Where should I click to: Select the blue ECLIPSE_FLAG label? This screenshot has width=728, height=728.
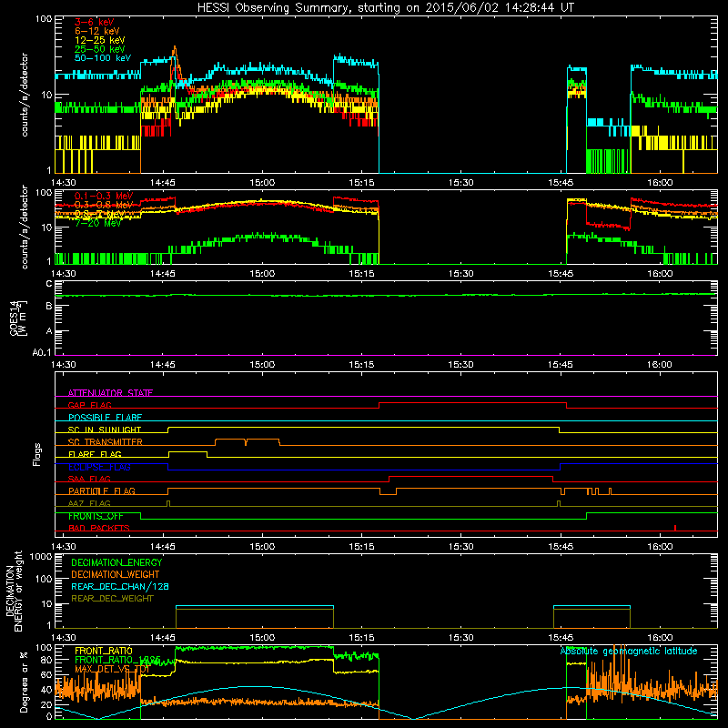pyautogui.click(x=99, y=467)
